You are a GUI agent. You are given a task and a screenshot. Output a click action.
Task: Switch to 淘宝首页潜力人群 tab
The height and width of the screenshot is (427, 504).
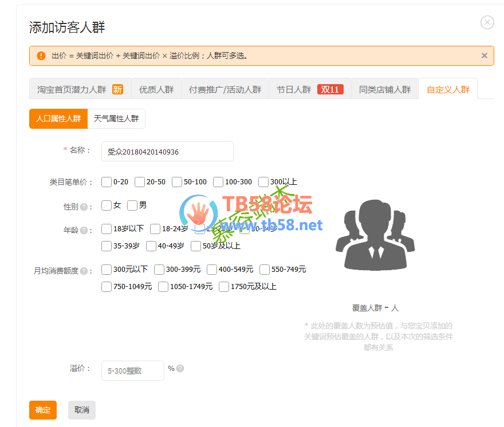(x=80, y=88)
